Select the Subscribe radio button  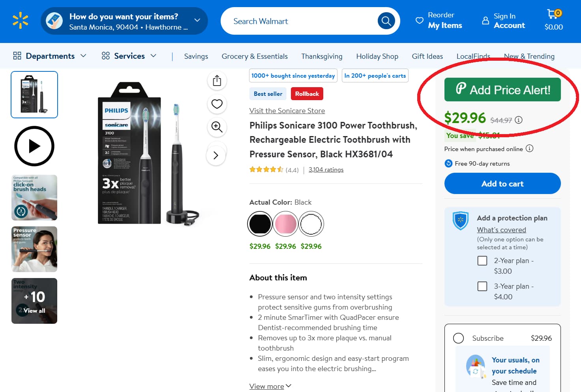[458, 338]
